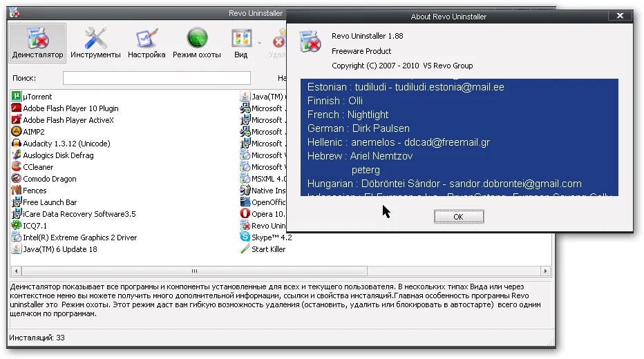Select the Start Killer icon

click(x=245, y=249)
